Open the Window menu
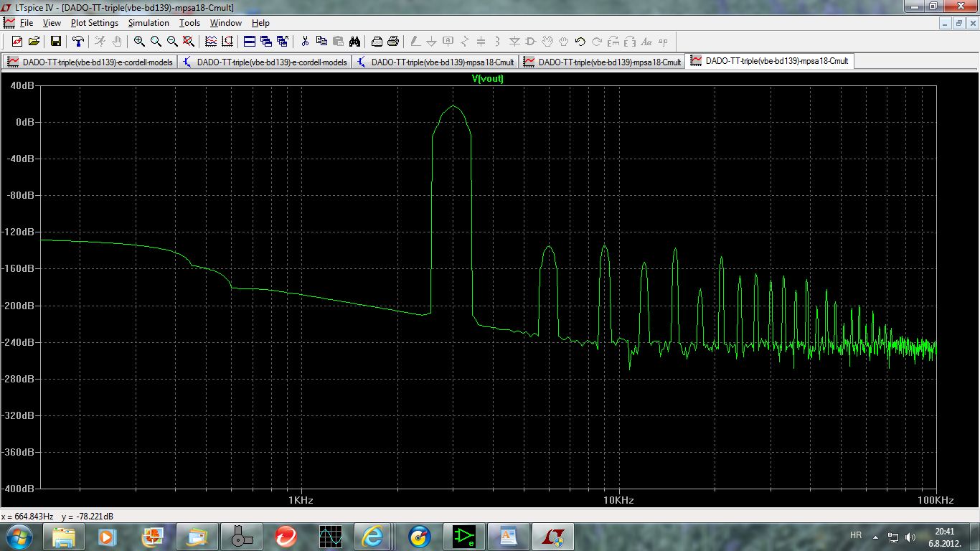The height and width of the screenshot is (551, 980). (226, 23)
